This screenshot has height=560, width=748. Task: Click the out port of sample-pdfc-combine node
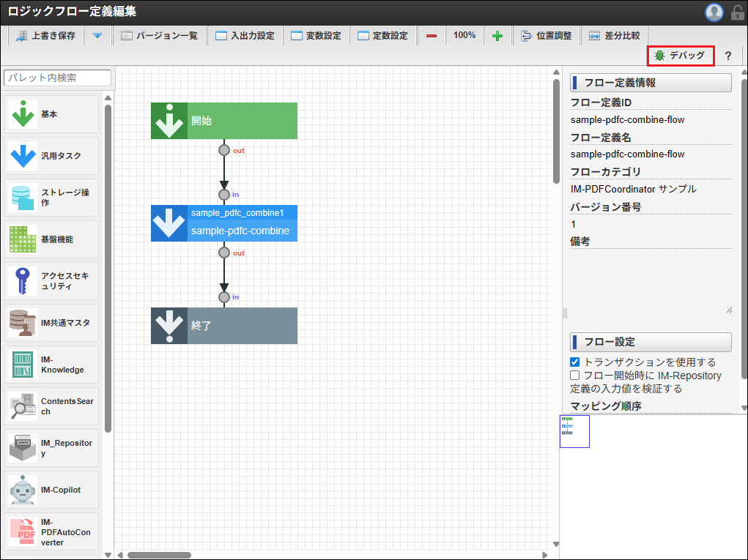pyautogui.click(x=224, y=253)
